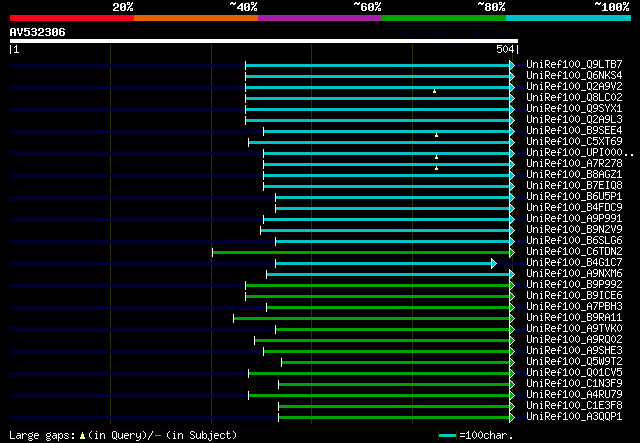
Task: Click the UniRef100_A9RQ02 label
Action: (574, 340)
